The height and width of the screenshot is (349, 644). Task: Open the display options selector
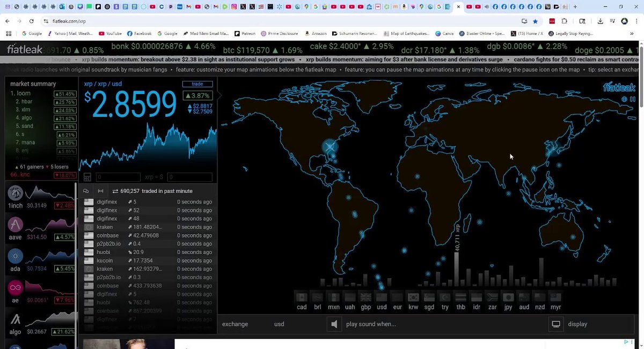point(577,324)
